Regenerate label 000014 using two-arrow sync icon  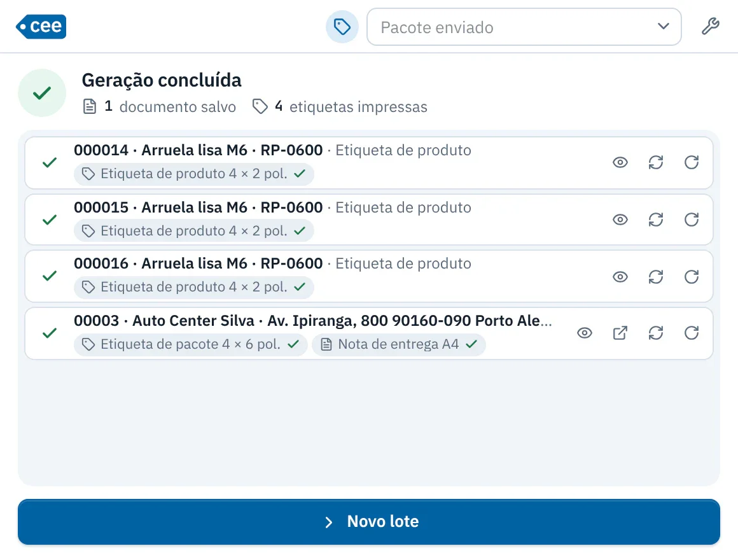(656, 163)
